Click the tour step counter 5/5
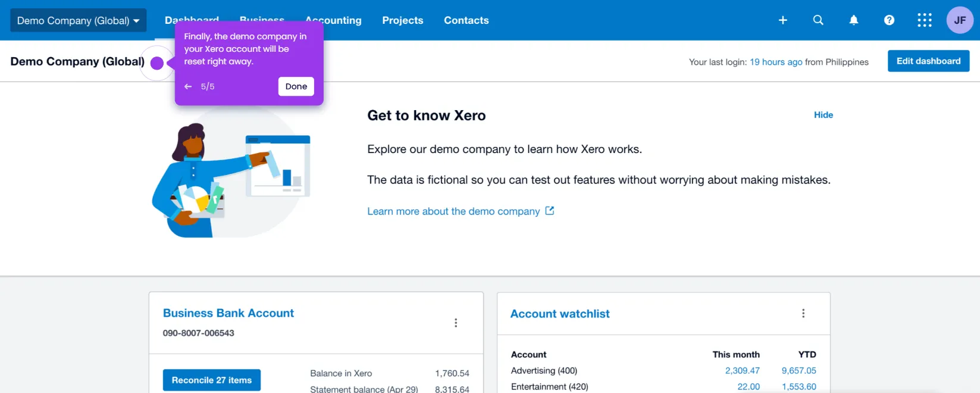 (208, 86)
